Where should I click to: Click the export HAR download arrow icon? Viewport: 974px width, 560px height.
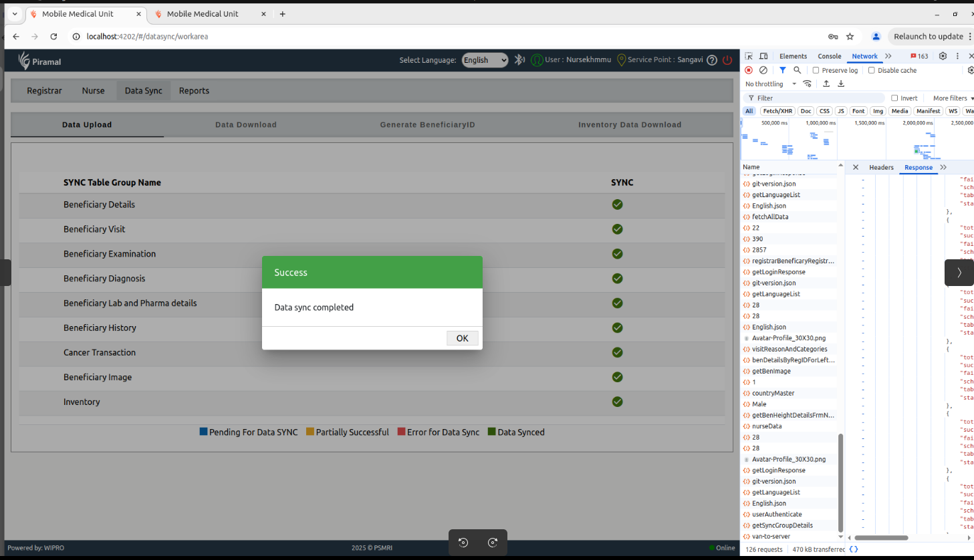[x=841, y=84]
